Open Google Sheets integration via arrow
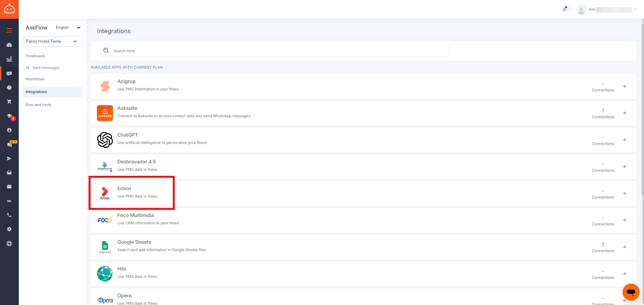This screenshot has width=644, height=305. coord(624,247)
